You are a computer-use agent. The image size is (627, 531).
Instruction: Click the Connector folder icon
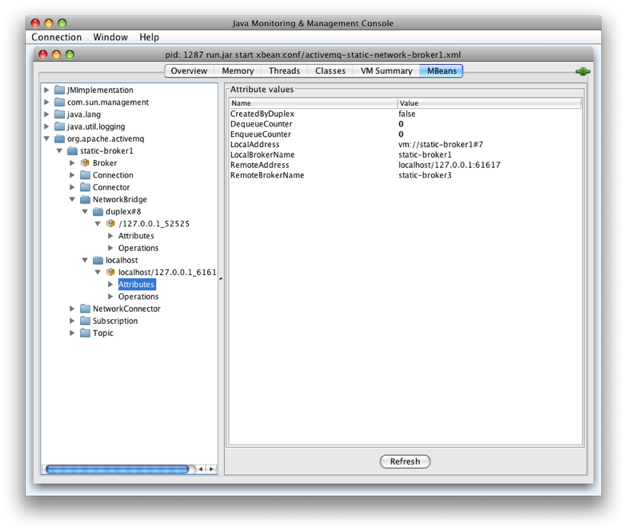click(x=85, y=187)
